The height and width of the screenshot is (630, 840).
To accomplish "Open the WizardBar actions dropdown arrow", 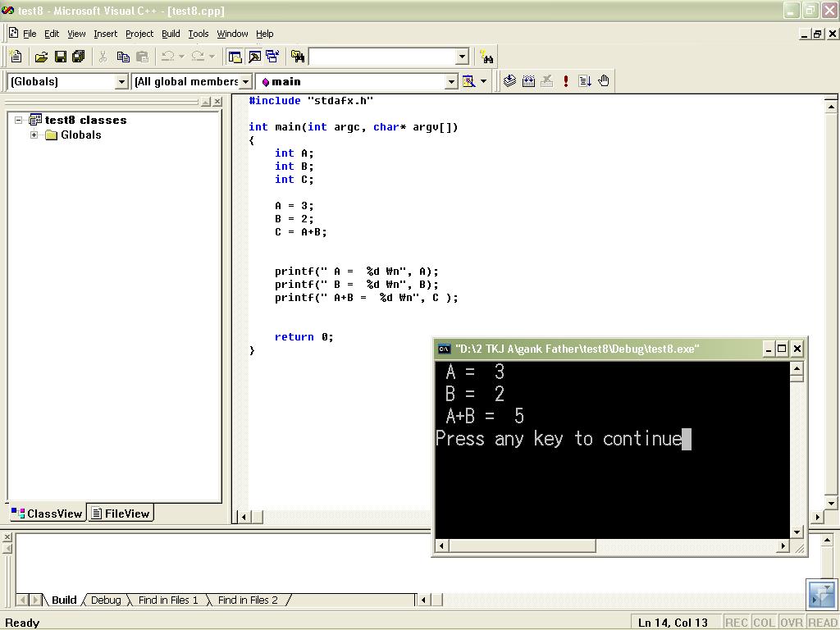I will pos(483,81).
